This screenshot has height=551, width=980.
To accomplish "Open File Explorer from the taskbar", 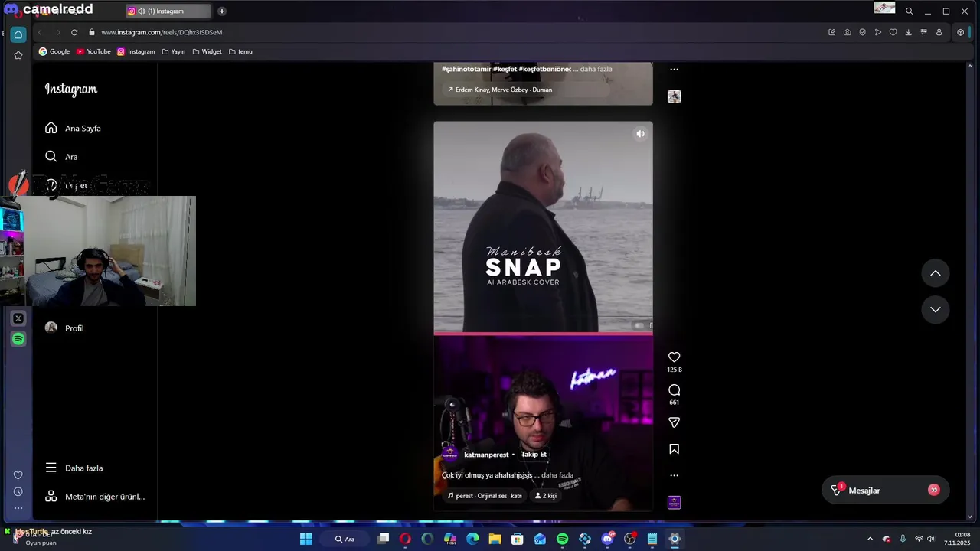I will [x=495, y=539].
